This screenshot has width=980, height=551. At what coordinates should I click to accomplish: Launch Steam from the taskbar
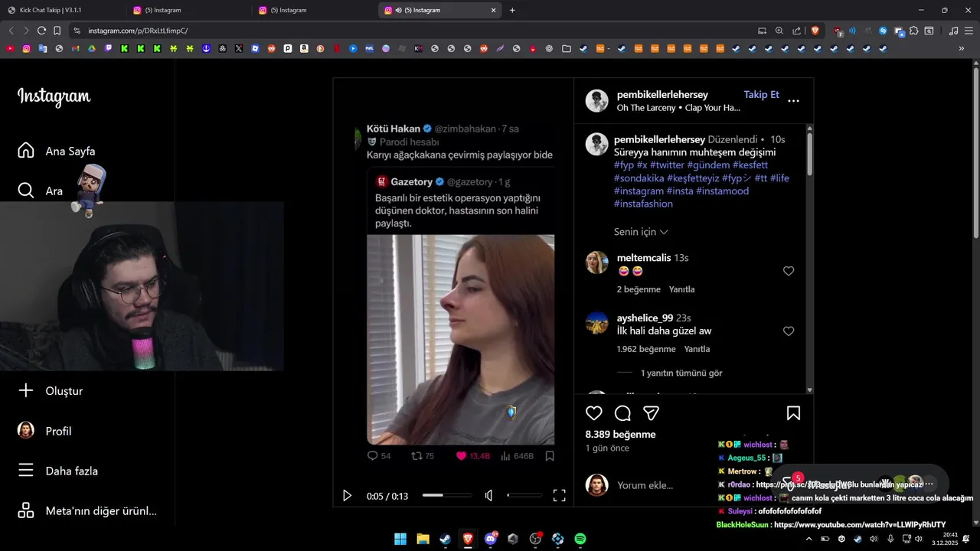[x=445, y=539]
